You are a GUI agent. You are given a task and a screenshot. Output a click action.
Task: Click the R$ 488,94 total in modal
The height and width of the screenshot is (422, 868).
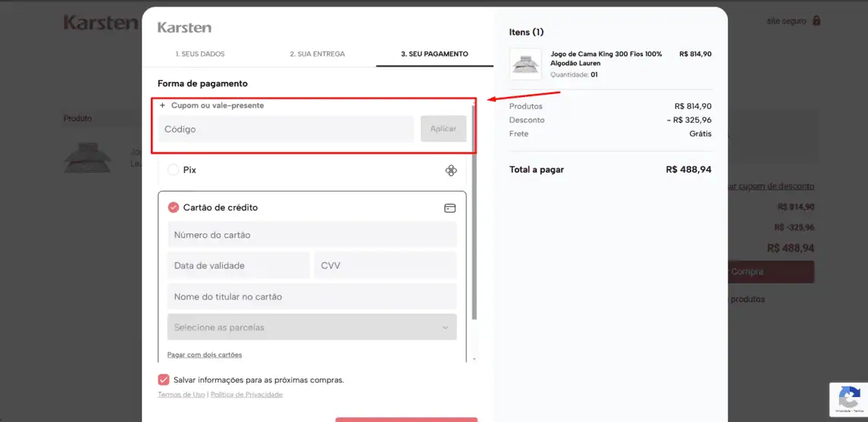pos(688,170)
